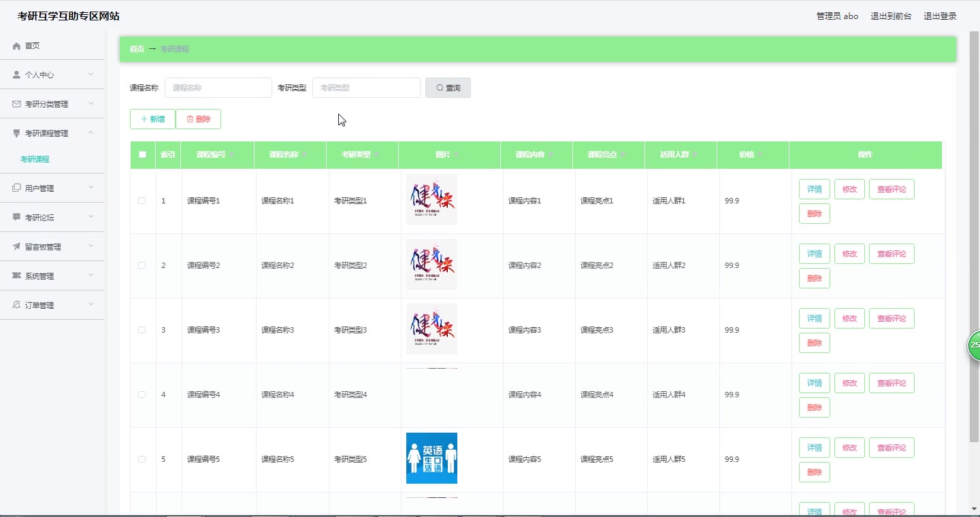Viewport: 980px width, 517px height.
Task: Click the sort arrows on 课程编号 column header
Action: coord(231,155)
